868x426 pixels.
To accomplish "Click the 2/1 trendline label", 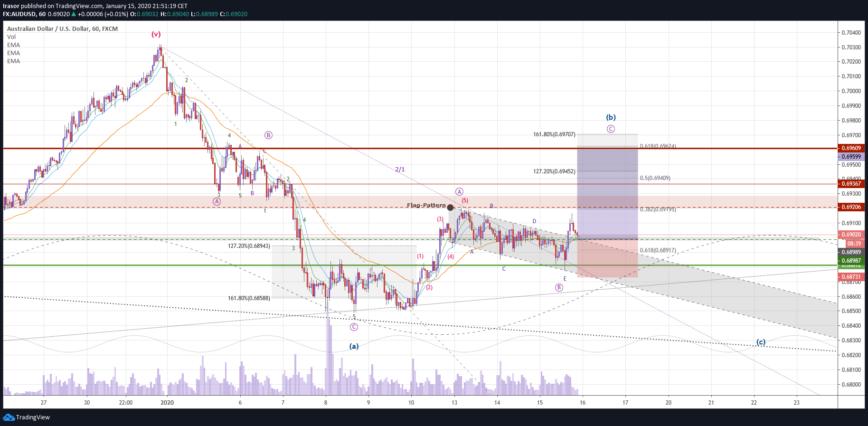I will pyautogui.click(x=400, y=170).
